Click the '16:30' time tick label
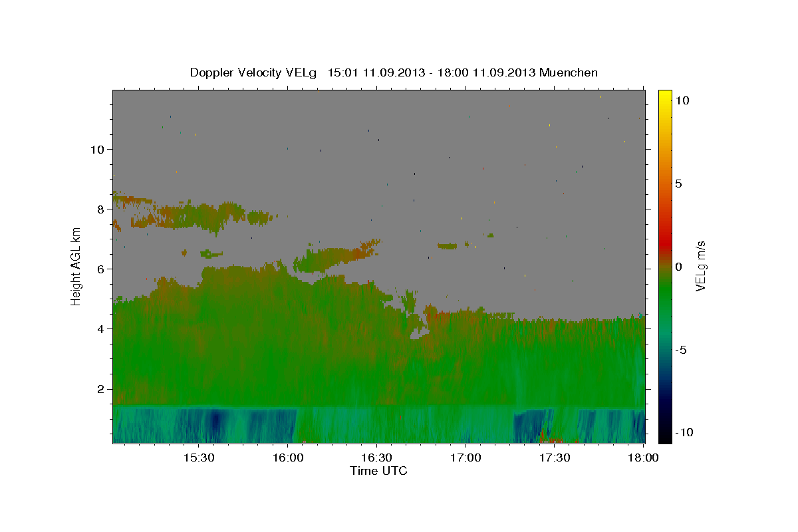 (x=376, y=458)
